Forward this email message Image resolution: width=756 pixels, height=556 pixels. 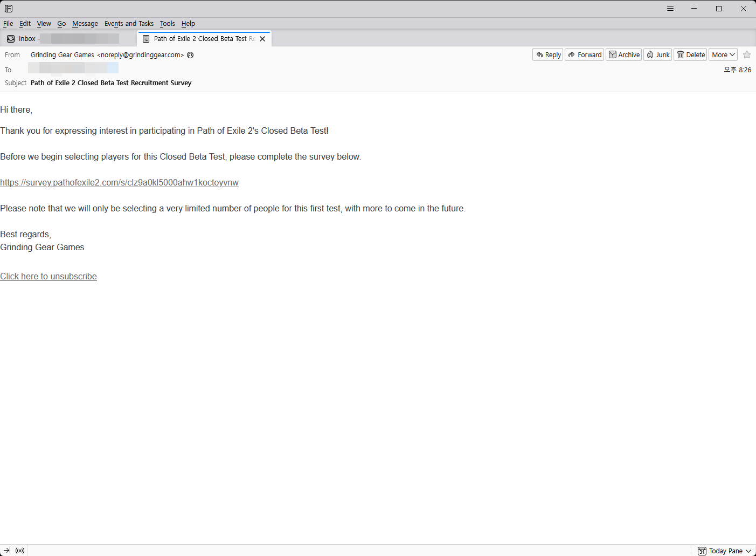pyautogui.click(x=585, y=54)
